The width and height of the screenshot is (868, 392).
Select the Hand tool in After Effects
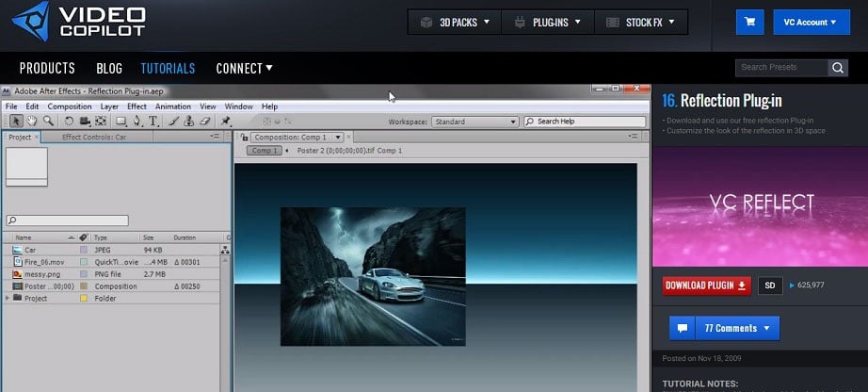point(32,121)
